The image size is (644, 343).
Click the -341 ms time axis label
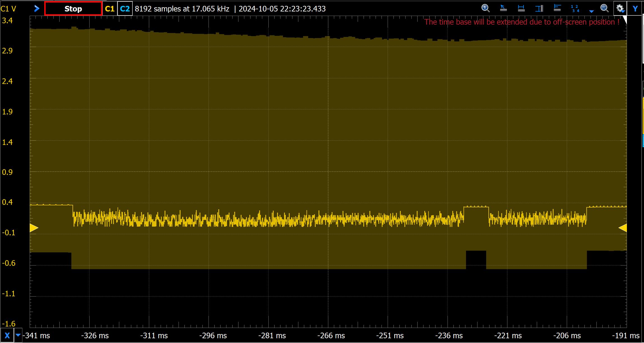(x=36, y=335)
